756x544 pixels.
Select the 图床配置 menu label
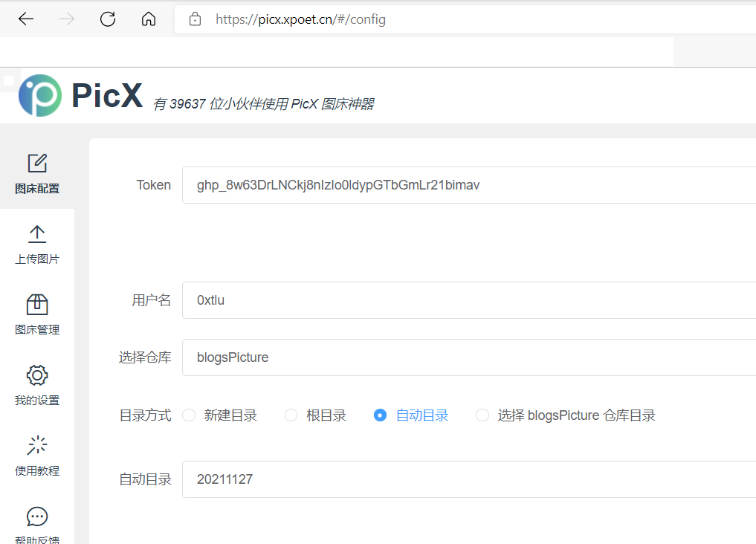pos(37,189)
